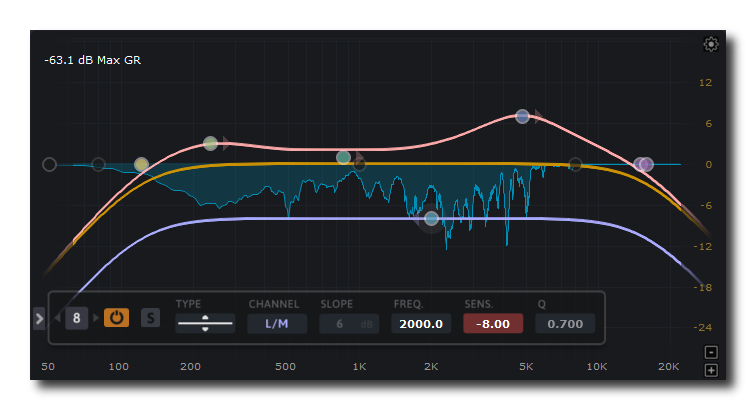
Task: Click the arrow beside the green node
Action: (227, 144)
